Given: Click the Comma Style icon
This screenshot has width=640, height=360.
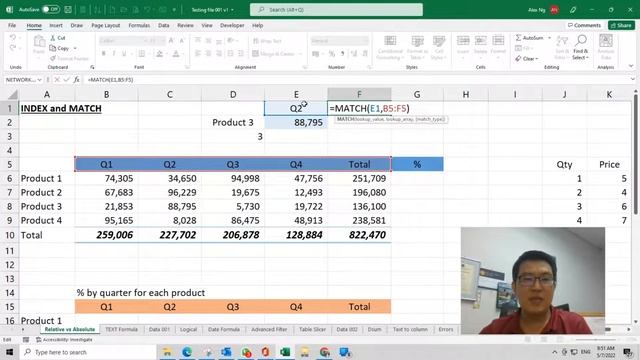Looking at the screenshot, I should (x=342, y=53).
